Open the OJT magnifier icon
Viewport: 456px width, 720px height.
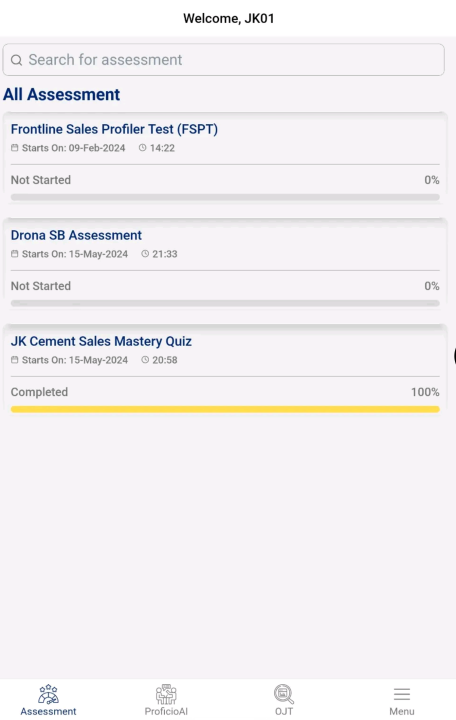point(284,694)
